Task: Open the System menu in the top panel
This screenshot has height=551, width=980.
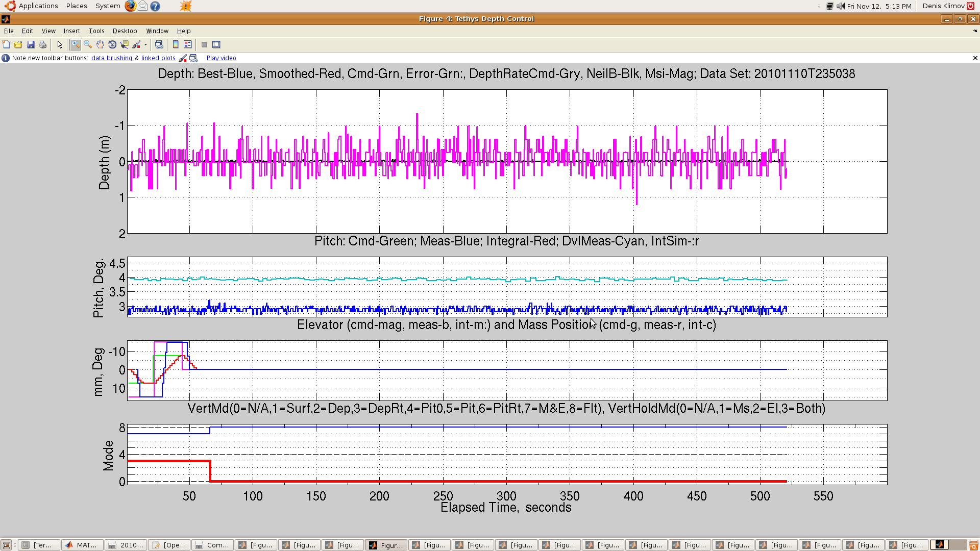Action: click(108, 6)
